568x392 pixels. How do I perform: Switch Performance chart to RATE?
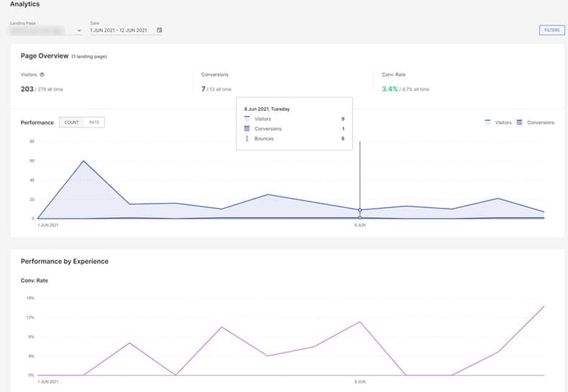coord(94,122)
